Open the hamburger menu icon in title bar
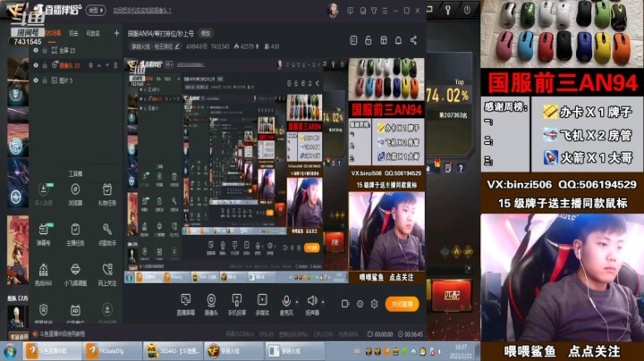Viewport: 644px width, 361px height. [385, 11]
